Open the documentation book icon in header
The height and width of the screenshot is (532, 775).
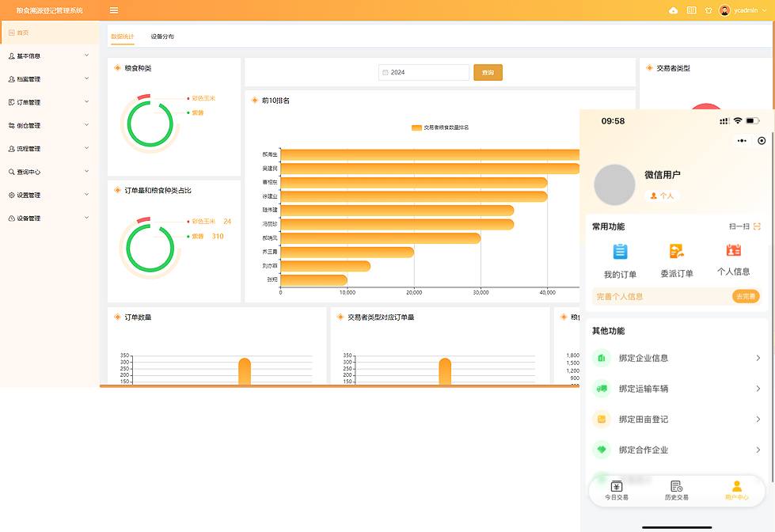[691, 10]
